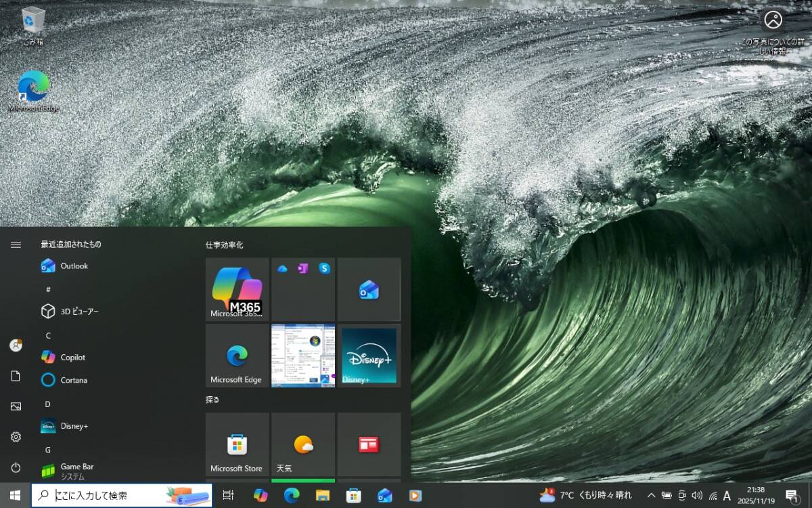The width and height of the screenshot is (812, 508).
Task: Open the orange play-icon app on taskbar
Action: [x=415, y=495]
